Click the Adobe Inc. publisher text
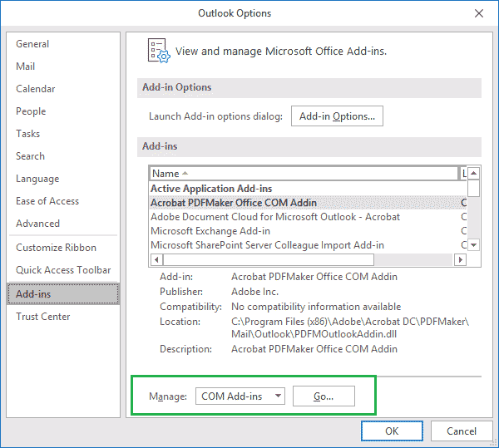Viewport: 499px width, 448px height. (255, 292)
